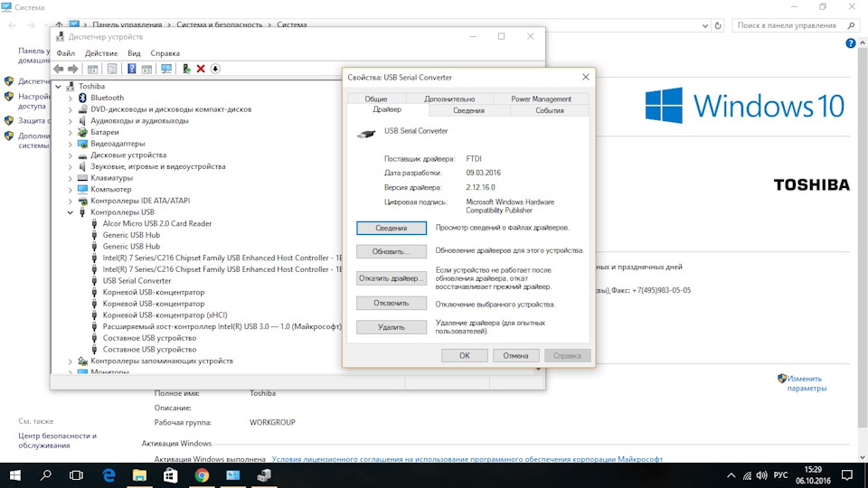
Task: Switch to the События tab
Action: (550, 110)
